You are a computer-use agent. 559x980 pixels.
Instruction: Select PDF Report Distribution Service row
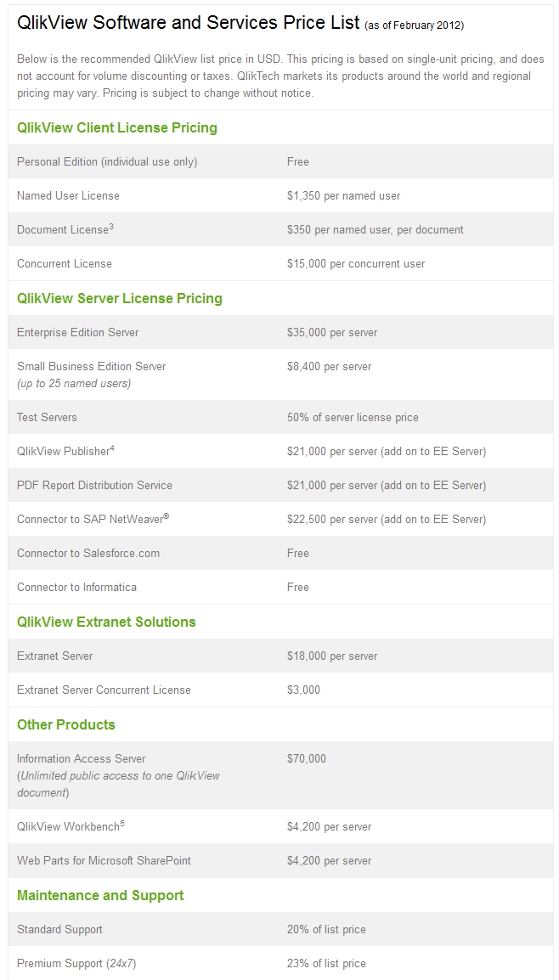click(280, 486)
